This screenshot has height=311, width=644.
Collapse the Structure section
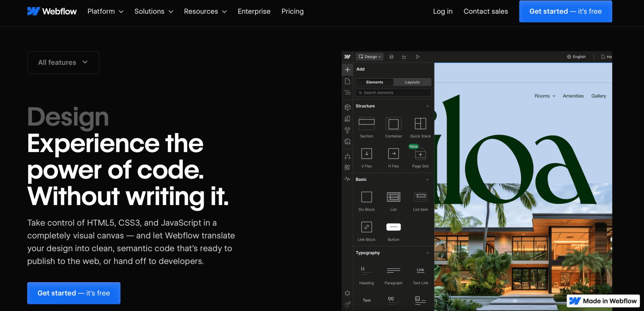427,106
